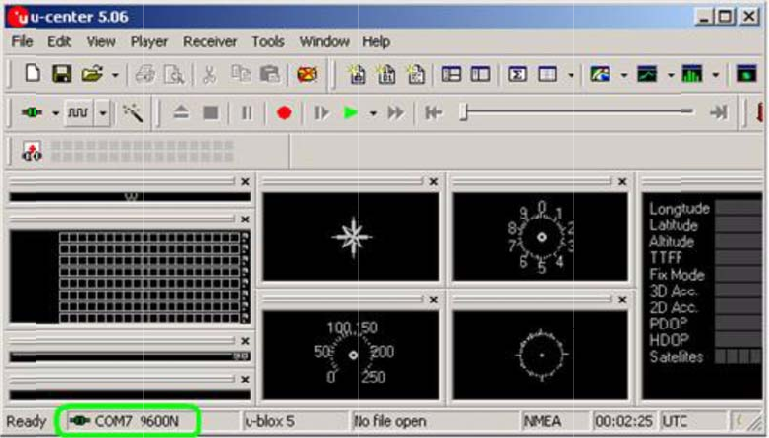769x438 pixels.
Task: Click the analog clock display
Action: 540,237
